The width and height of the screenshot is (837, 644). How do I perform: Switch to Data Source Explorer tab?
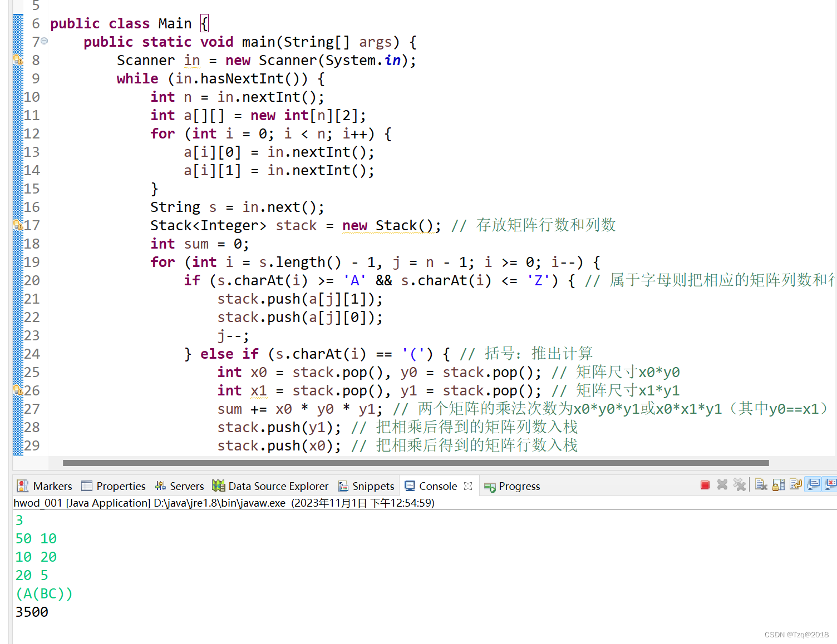click(x=270, y=486)
